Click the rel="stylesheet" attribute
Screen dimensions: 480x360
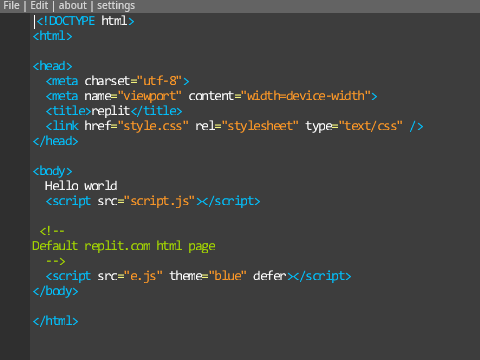(x=247, y=126)
